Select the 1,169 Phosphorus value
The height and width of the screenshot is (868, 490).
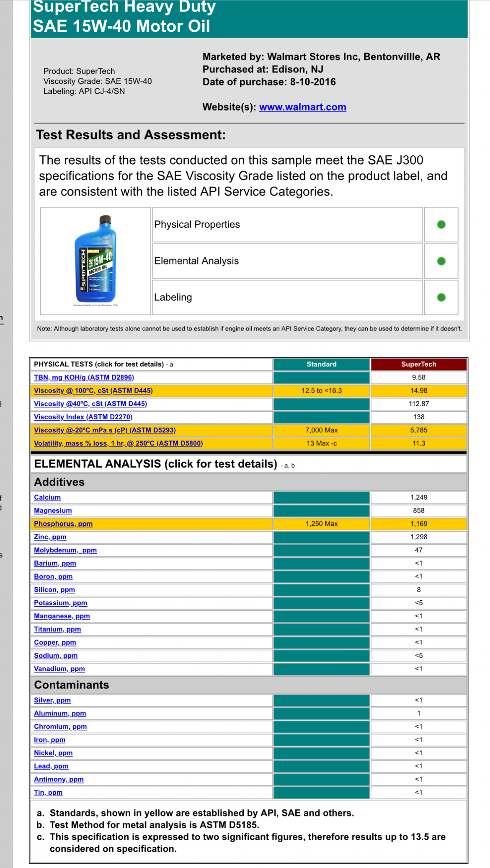(x=419, y=524)
